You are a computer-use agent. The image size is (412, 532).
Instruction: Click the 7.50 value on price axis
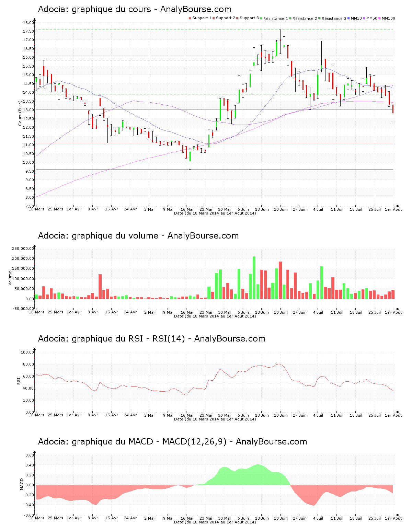click(30, 206)
